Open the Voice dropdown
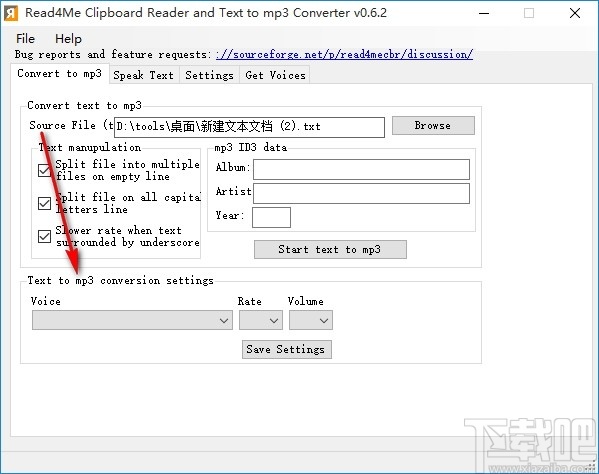Image resolution: width=599 pixels, height=474 pixels. coord(132,320)
